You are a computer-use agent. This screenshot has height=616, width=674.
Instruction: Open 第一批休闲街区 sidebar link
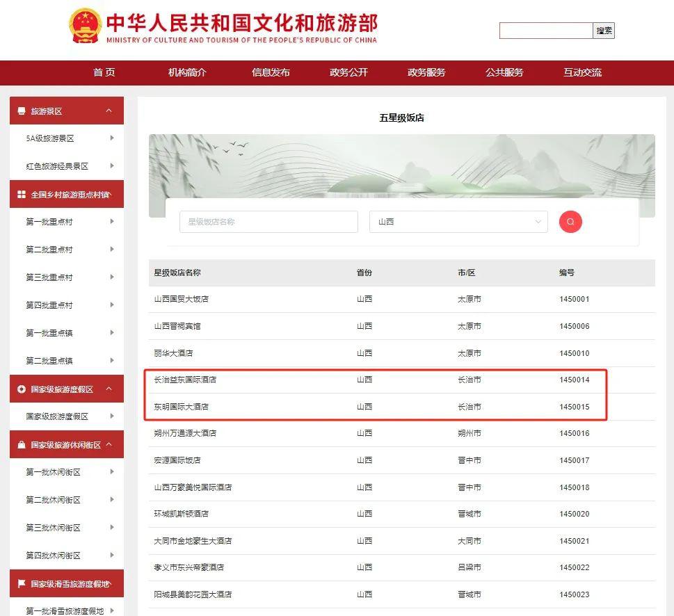coord(54,472)
